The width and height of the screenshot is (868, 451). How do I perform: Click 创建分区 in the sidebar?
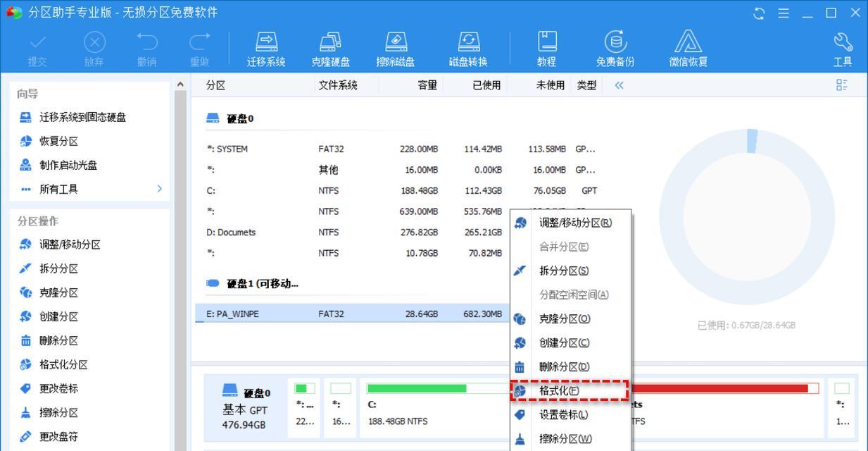click(x=49, y=316)
